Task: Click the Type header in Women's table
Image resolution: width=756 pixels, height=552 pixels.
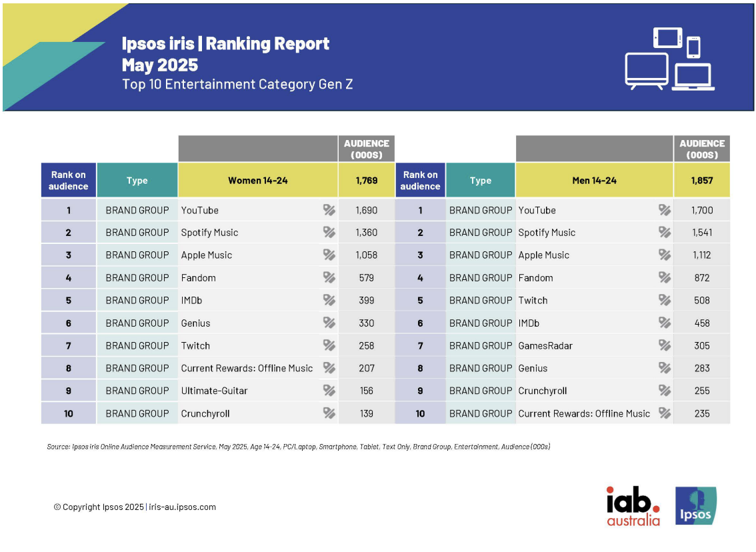Action: [x=137, y=180]
